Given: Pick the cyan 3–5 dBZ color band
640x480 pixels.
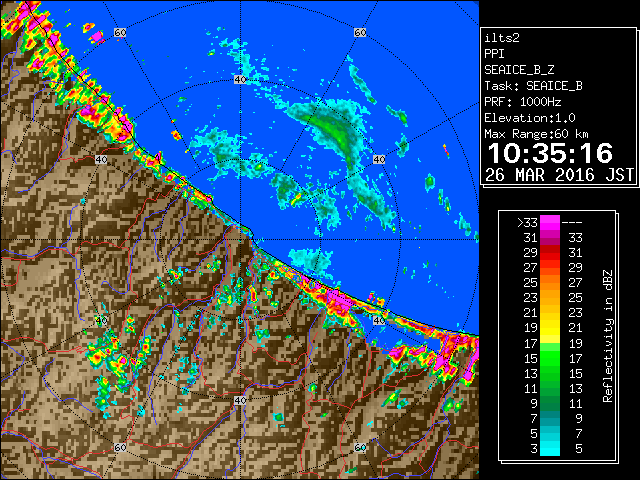Looking at the screenshot, I should [x=550, y=448].
